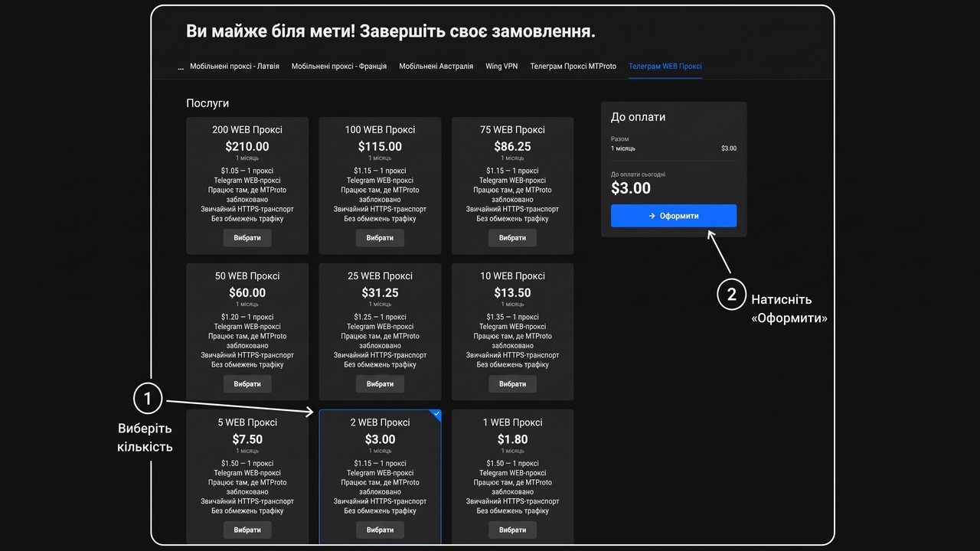
Task: Click the "Ви майже біля мети!" page heading
Action: point(271,32)
